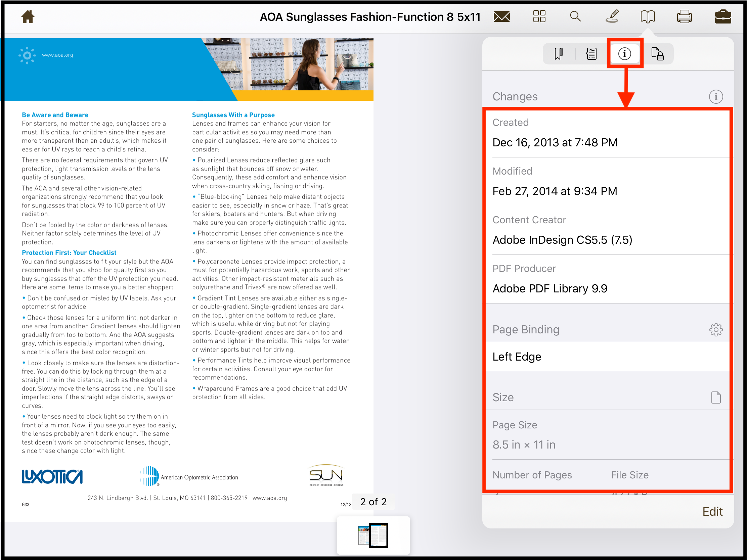Screen dimensions: 747x560
Task: Tap the 2 of 2 page indicator
Action: pos(373,502)
